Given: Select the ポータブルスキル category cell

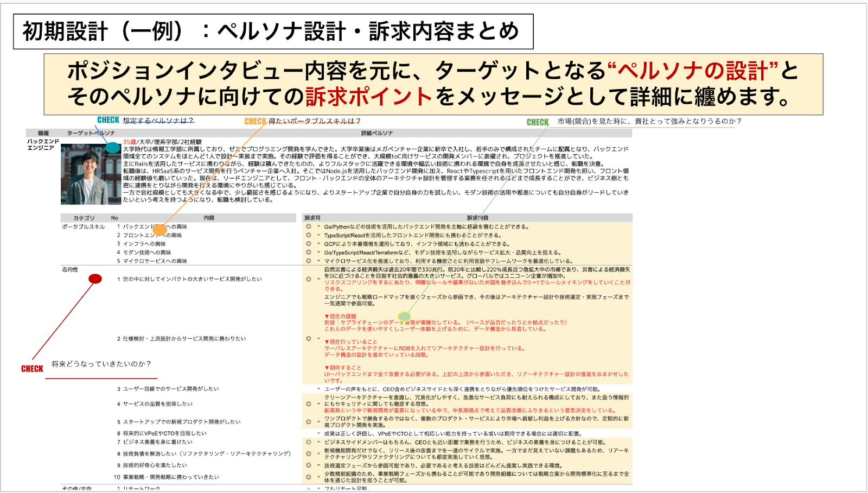Looking at the screenshot, I should pyautogui.click(x=84, y=227).
